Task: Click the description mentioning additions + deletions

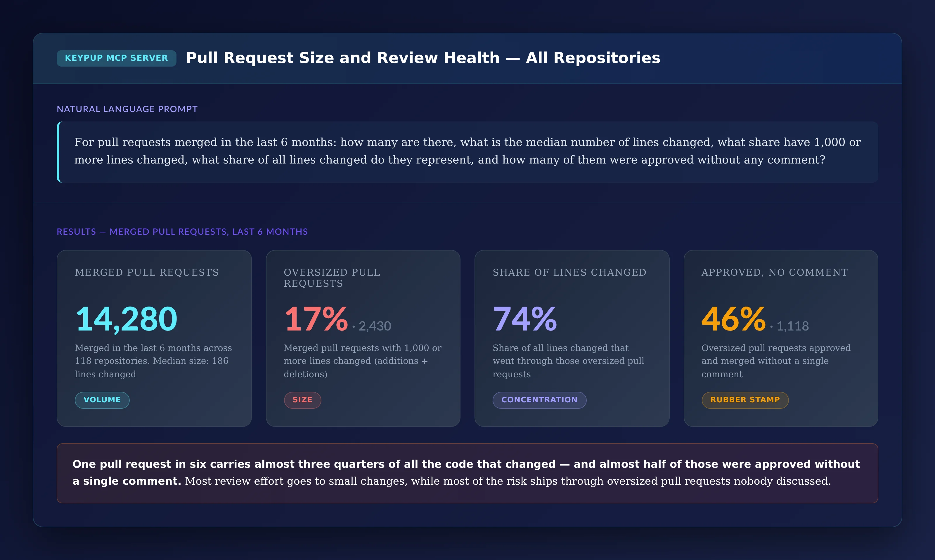Action: click(363, 361)
